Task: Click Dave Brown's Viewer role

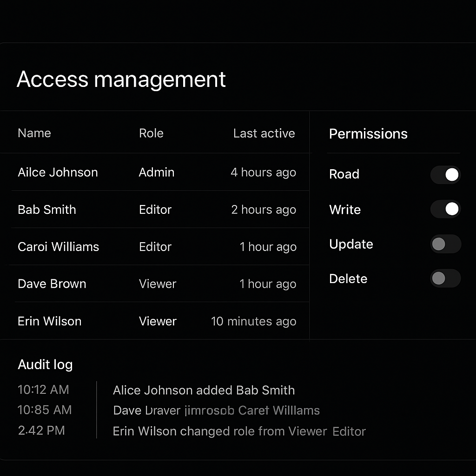Action: [158, 284]
